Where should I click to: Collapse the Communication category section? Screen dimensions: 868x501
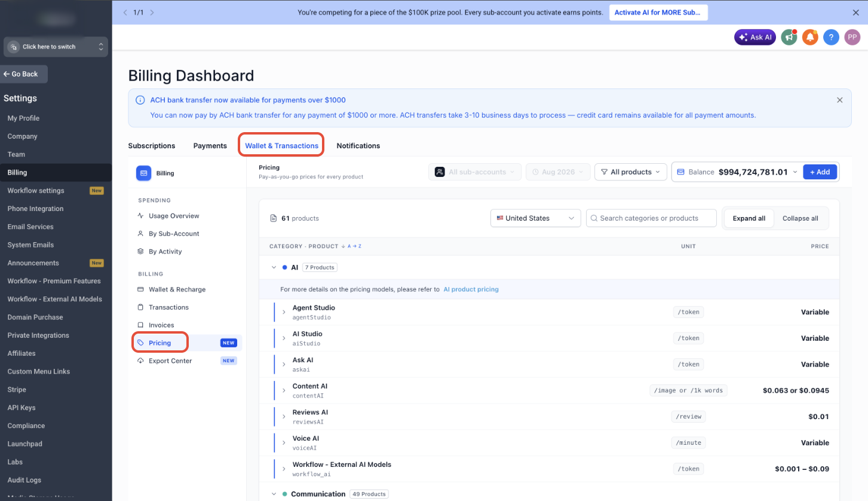click(x=274, y=494)
